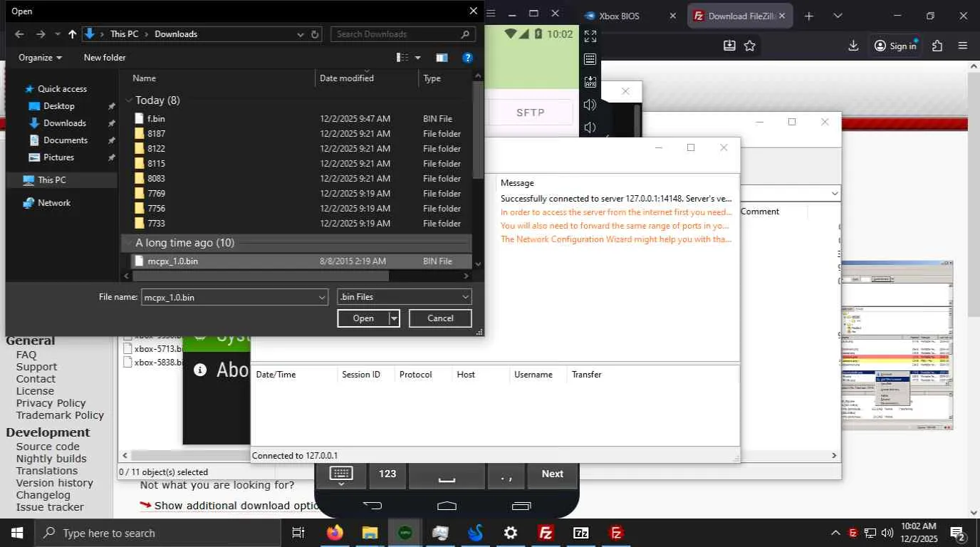This screenshot has height=547, width=980.
Task: Select Network in navigation pane
Action: (54, 203)
